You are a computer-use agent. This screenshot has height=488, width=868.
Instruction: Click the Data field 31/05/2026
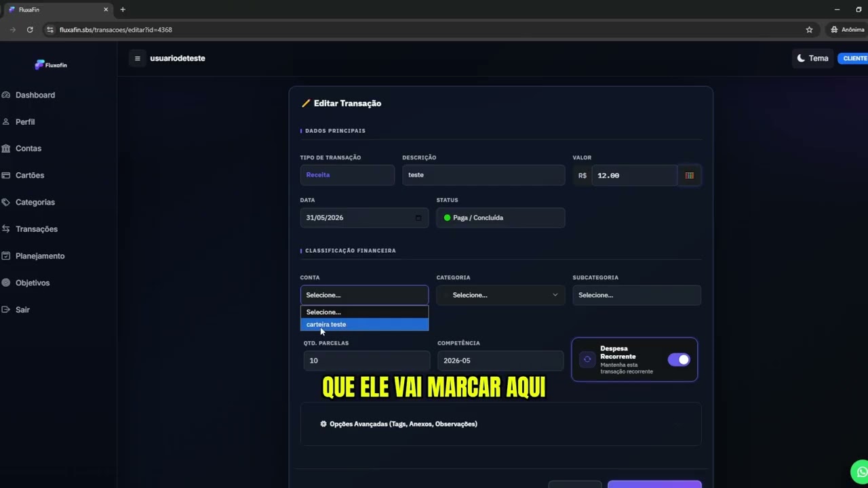pyautogui.click(x=364, y=218)
